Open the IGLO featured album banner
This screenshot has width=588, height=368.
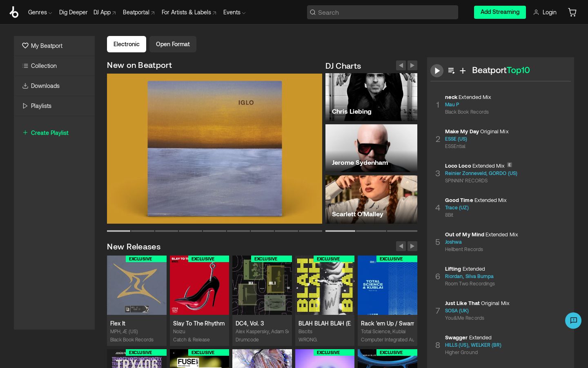click(x=214, y=148)
